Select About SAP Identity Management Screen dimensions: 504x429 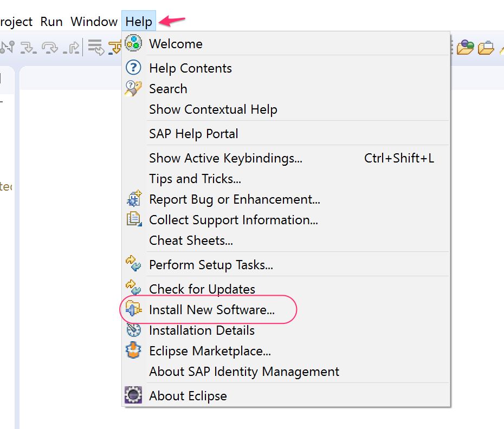point(244,372)
